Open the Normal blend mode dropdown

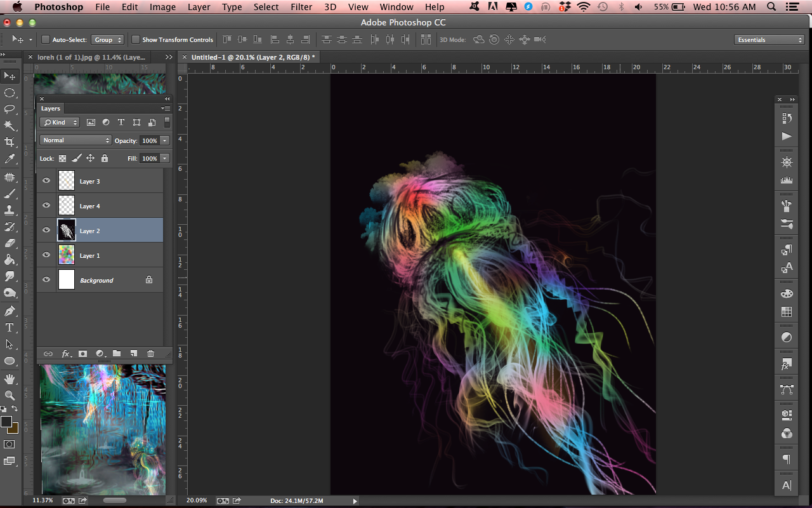pos(75,140)
